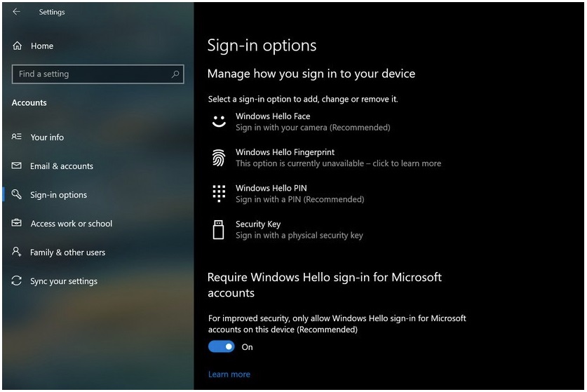Click the Sign-in options key icon
Viewport: 587px width, 392px height.
click(16, 194)
